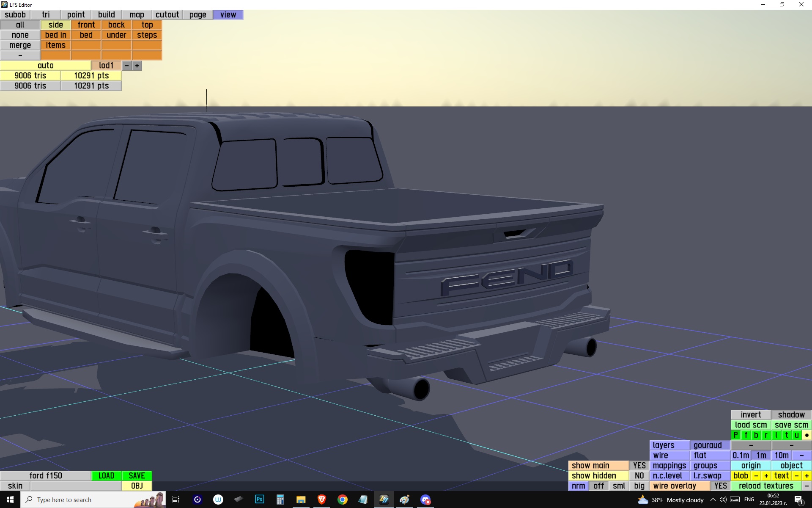Viewport: 812px width, 508px height.
Task: Click the black dot view button
Action: click(x=807, y=435)
